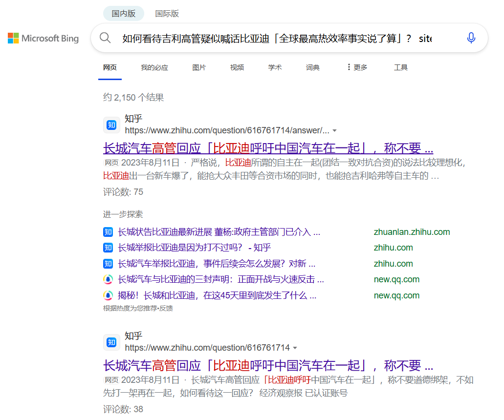This screenshot has width=504, height=420.
Task: Switch to 国际版 search mode
Action: (167, 14)
